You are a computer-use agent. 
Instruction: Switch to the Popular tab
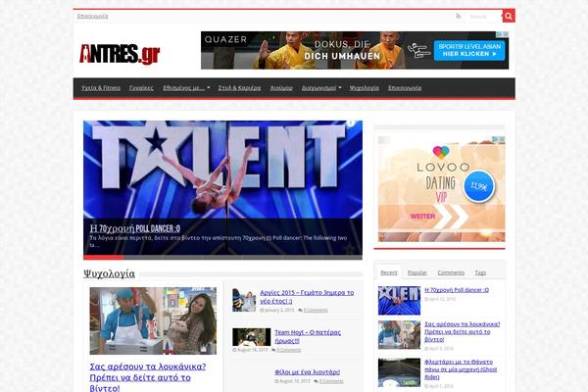(x=417, y=272)
